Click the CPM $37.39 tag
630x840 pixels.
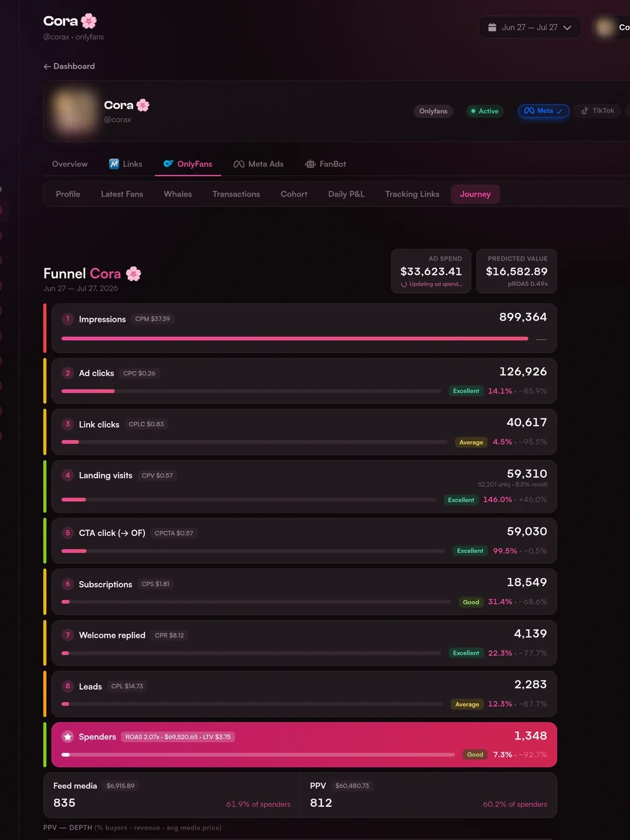152,319
